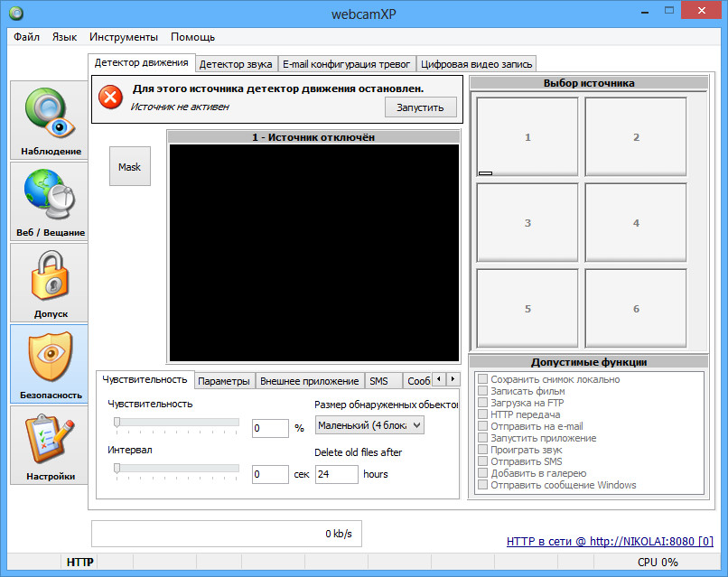Open the Цифровая видео запись tab
Image resolution: width=728 pixels, height=577 pixels.
pos(478,64)
